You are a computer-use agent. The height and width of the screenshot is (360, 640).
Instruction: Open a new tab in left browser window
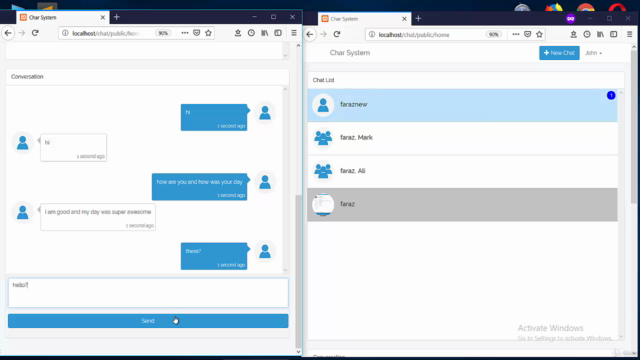(117, 17)
